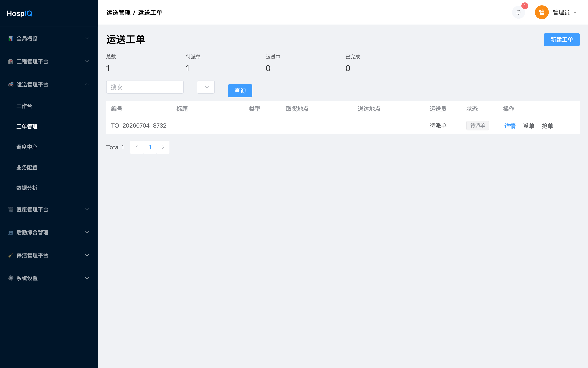The height and width of the screenshot is (368, 588).
Task: Expand 保洁管理平台 menu chevron
Action: click(x=87, y=255)
